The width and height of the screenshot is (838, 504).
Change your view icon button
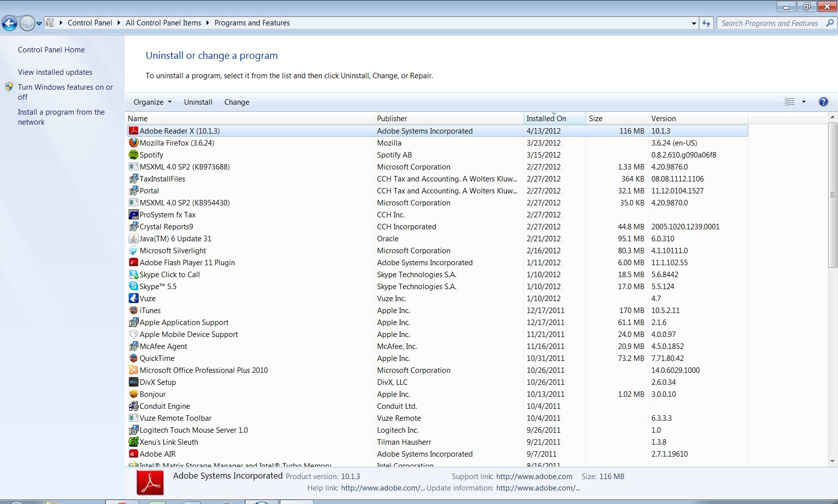[790, 102]
